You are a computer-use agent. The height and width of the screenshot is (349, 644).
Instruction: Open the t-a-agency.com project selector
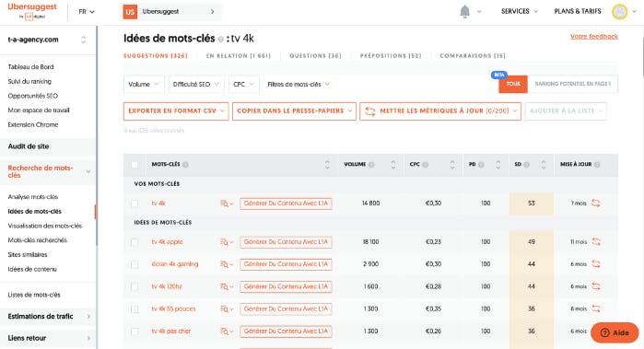(48, 40)
